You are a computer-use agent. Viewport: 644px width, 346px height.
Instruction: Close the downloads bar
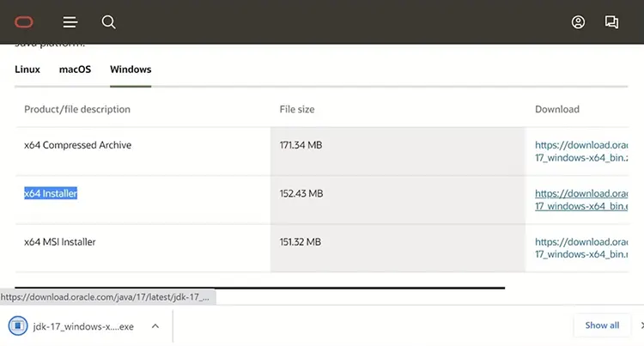pyautogui.click(x=641, y=325)
